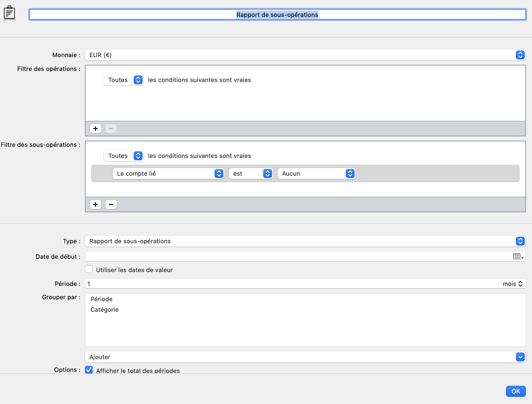The width and height of the screenshot is (532, 404).
Task: Add a condition to operations filter
Action: pos(95,129)
